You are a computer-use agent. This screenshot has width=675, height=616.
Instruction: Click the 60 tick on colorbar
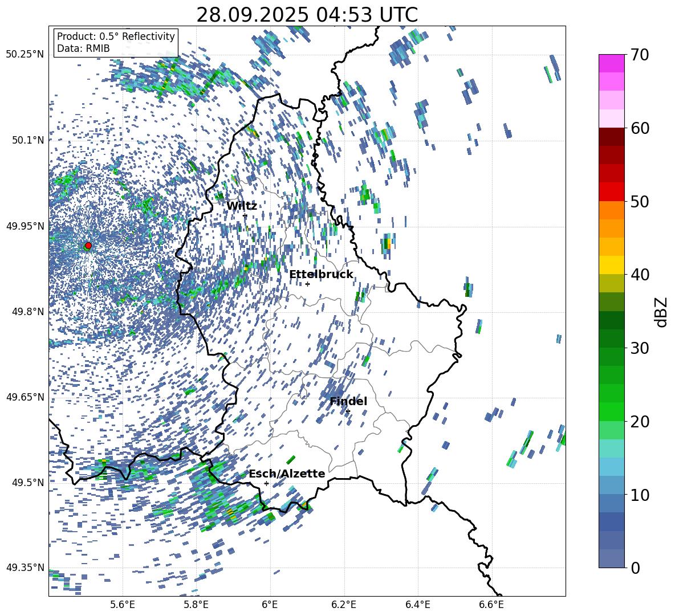pos(639,128)
